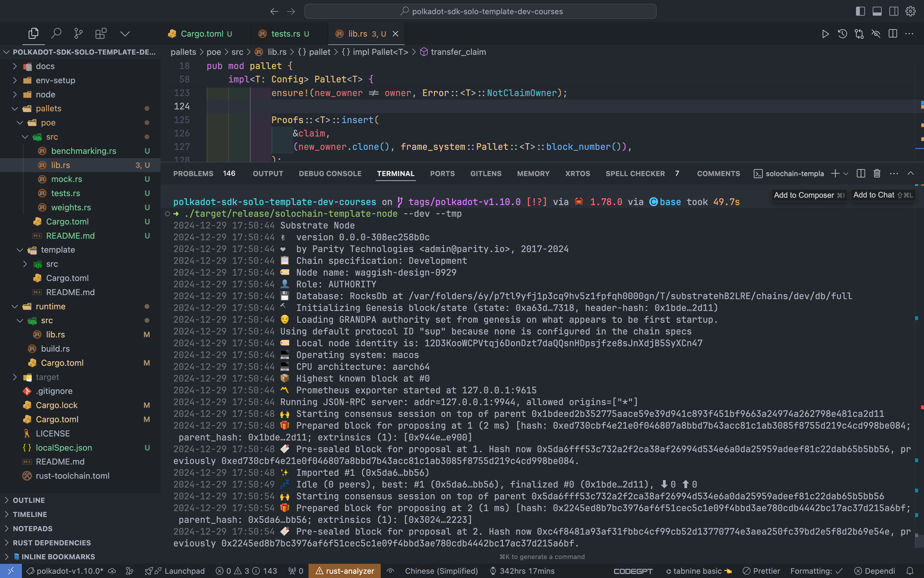
Task: Click the command center search field
Action: coord(480,12)
